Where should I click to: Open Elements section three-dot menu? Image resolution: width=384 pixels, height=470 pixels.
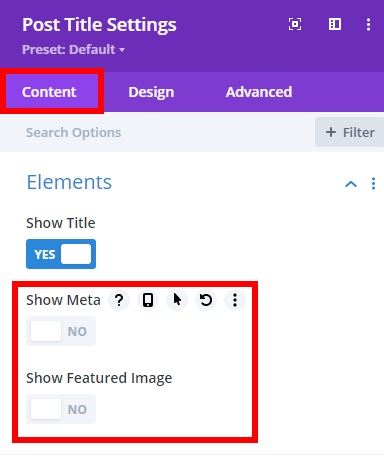coord(373,184)
